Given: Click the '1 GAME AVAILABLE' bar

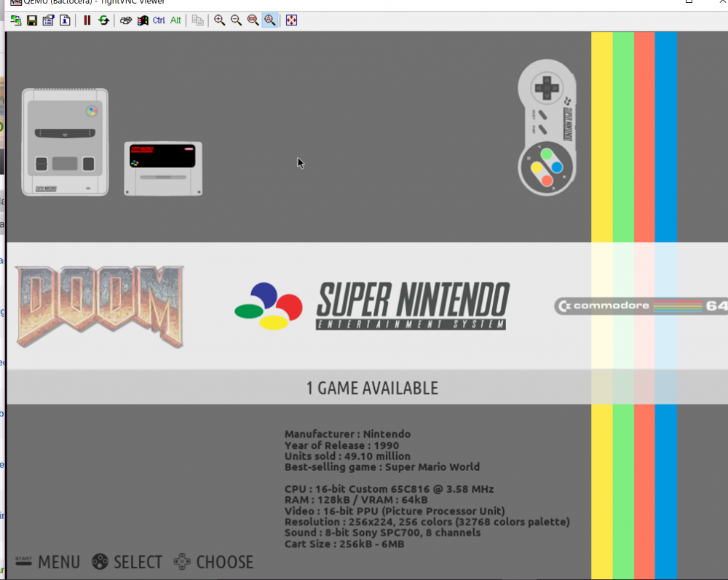Looking at the screenshot, I should [x=367, y=387].
